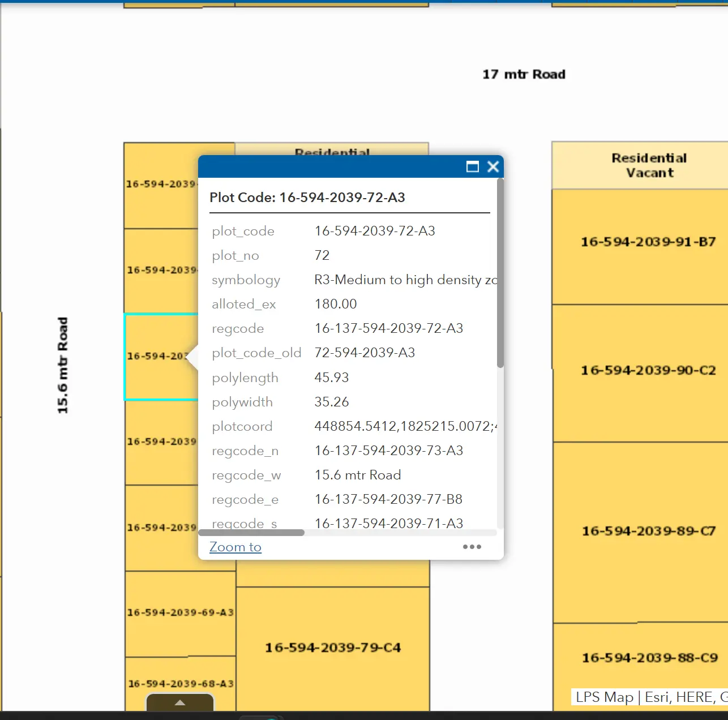Click the Residential Vacant header block

pyautogui.click(x=649, y=165)
